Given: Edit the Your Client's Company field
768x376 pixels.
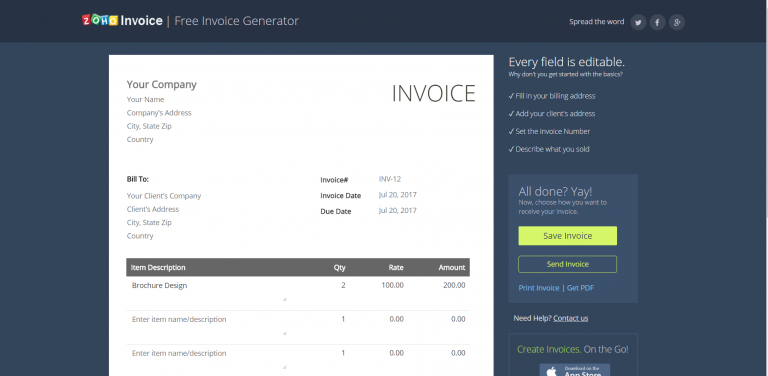Looking at the screenshot, I should [x=164, y=196].
